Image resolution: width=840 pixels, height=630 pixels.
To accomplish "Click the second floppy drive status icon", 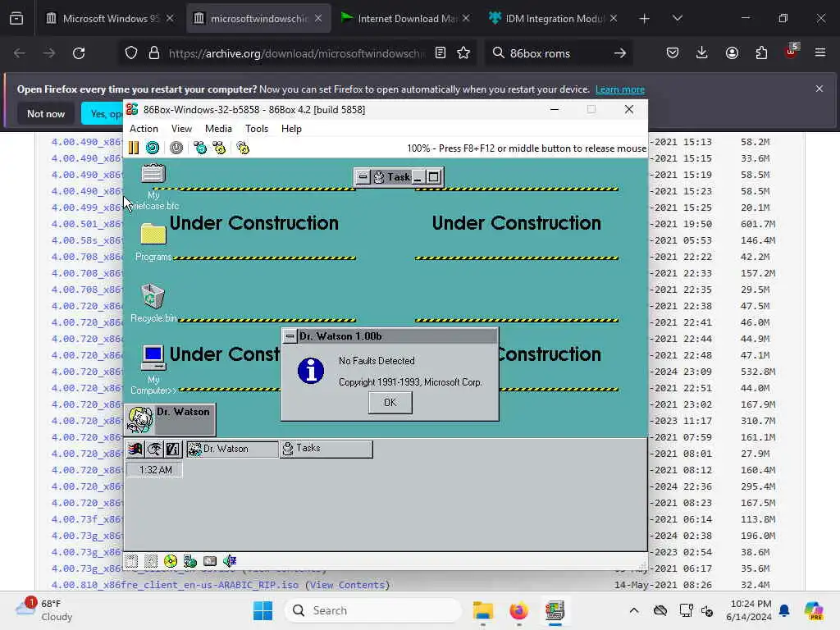I will pos(151,561).
